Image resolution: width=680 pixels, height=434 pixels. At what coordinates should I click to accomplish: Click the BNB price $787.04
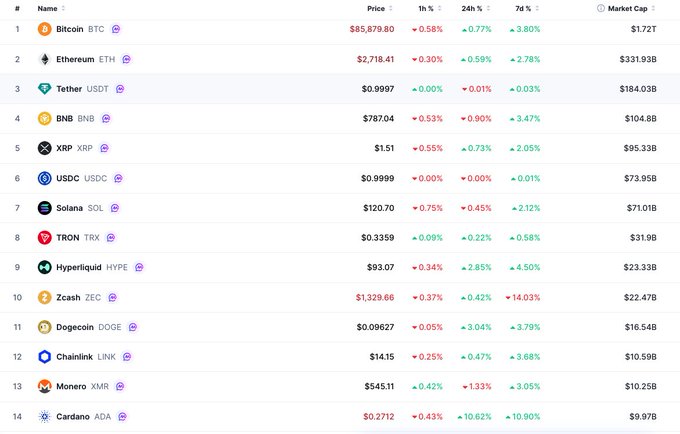[378, 118]
